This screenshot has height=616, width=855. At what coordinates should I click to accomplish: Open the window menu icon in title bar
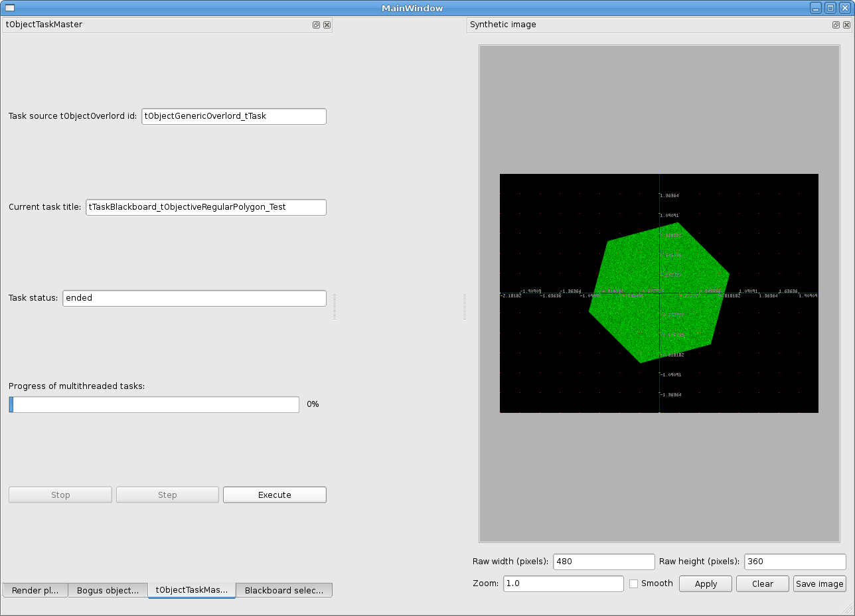(x=9, y=8)
